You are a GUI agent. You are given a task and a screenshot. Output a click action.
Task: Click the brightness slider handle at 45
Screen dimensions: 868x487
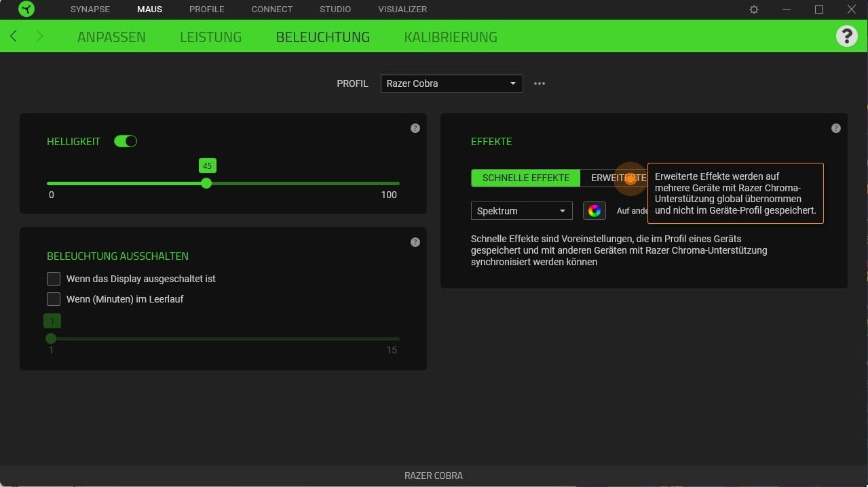206,183
